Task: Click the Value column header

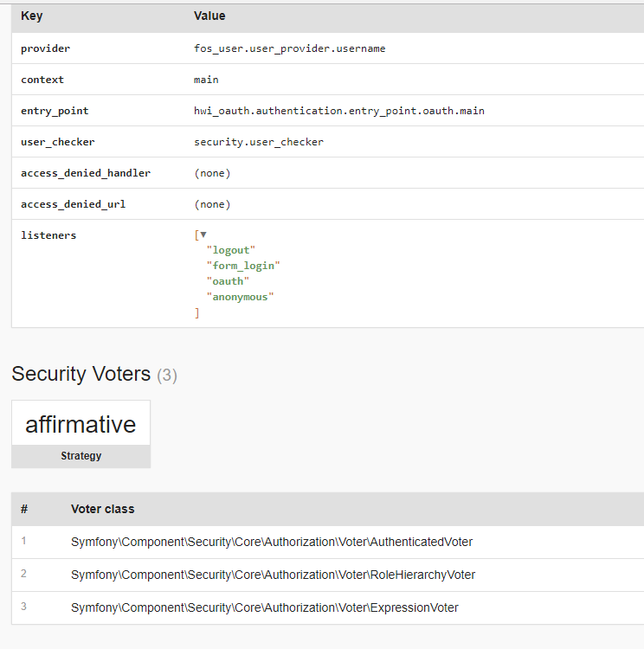Action: pyautogui.click(x=209, y=16)
